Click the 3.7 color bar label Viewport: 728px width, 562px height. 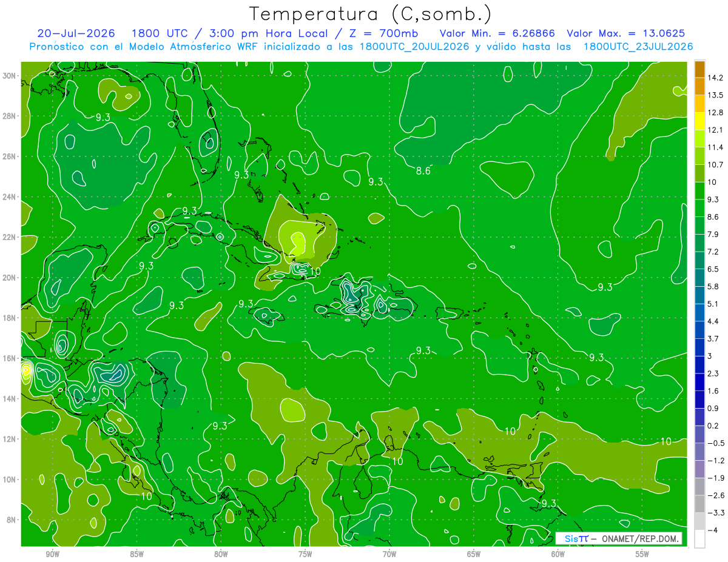pos(714,338)
